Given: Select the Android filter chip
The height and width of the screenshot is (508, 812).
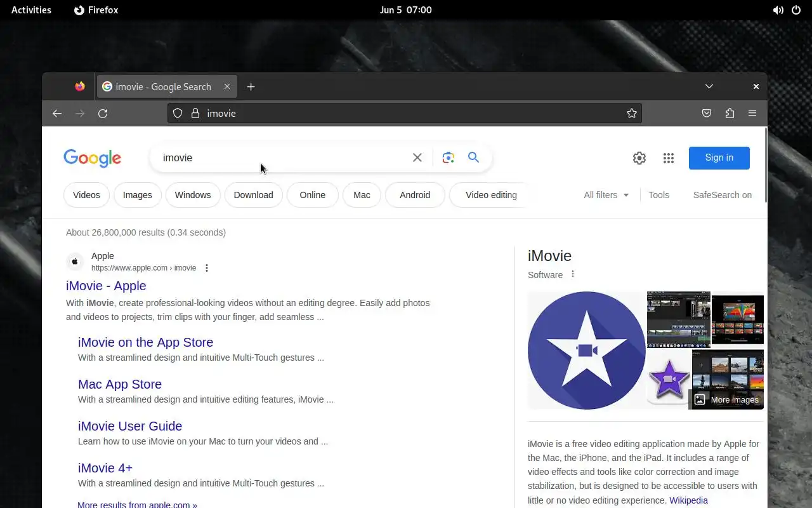Looking at the screenshot, I should pos(415,195).
